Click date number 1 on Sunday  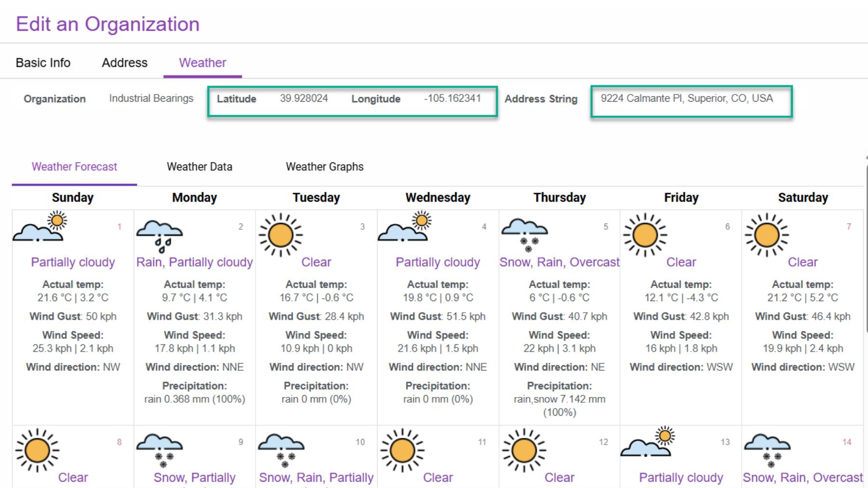(x=119, y=226)
